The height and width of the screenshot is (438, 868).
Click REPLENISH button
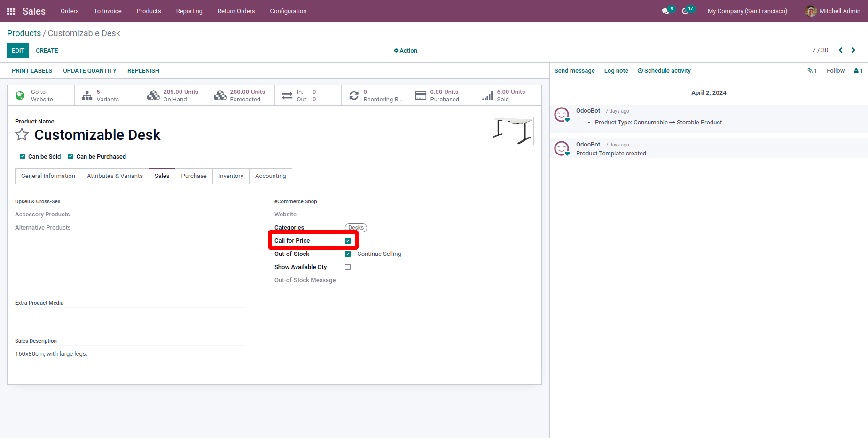pyautogui.click(x=143, y=71)
